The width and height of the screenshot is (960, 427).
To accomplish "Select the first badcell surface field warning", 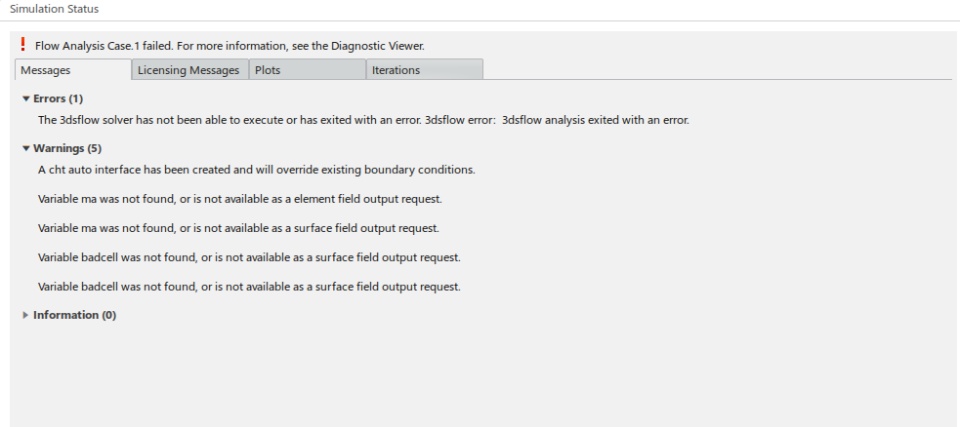I will pyautogui.click(x=248, y=257).
